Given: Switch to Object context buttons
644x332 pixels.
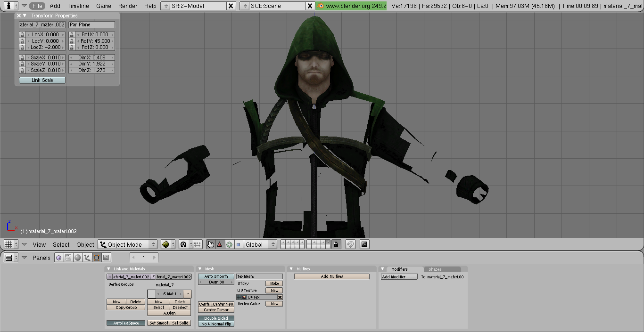Looking at the screenshot, I should pos(87,258).
